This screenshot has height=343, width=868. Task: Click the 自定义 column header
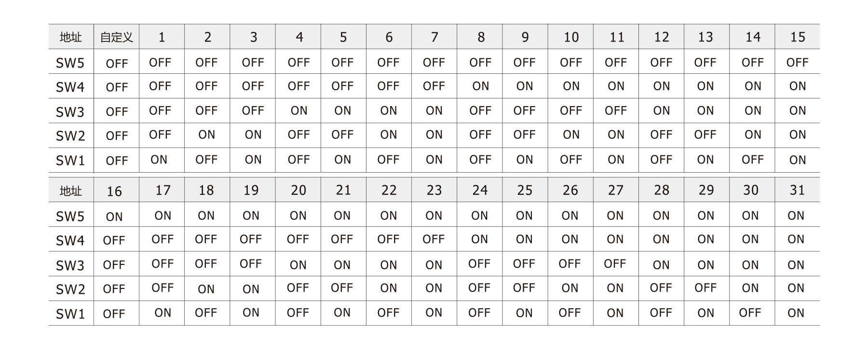[116, 37]
